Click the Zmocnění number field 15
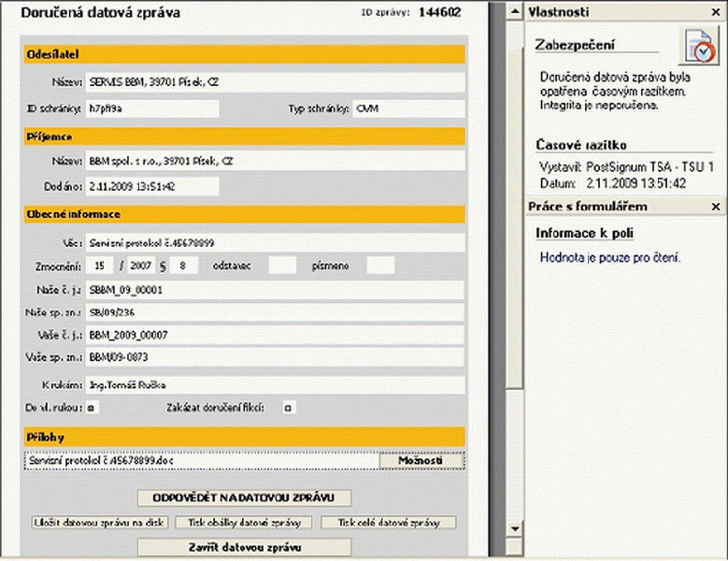 (100, 266)
